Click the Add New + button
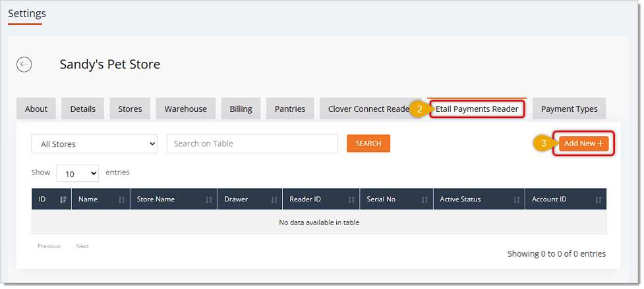This screenshot has width=644, height=289. click(583, 144)
